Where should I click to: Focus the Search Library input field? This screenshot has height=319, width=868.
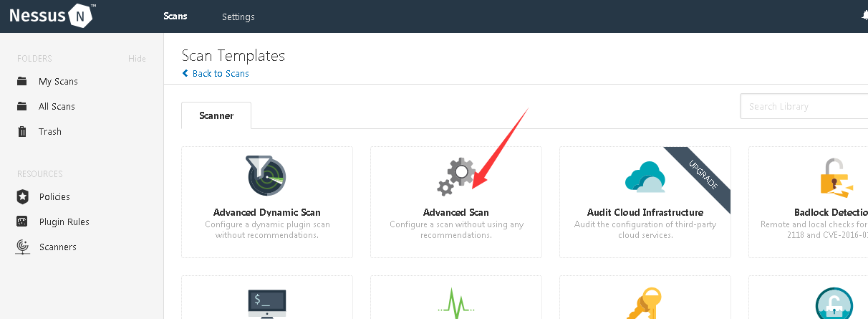(x=804, y=106)
